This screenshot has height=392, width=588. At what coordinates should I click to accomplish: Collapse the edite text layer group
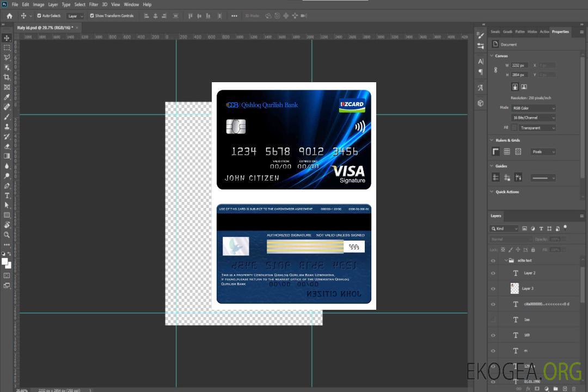click(x=505, y=261)
